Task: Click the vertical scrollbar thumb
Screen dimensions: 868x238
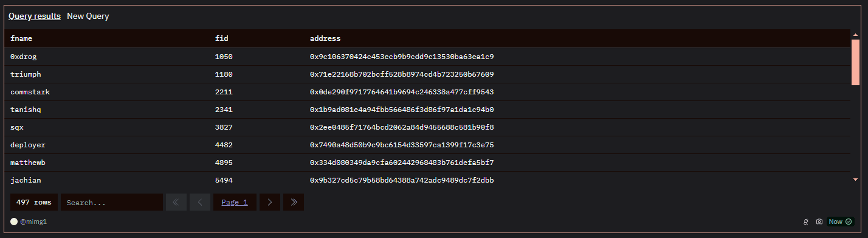Action: tap(855, 60)
